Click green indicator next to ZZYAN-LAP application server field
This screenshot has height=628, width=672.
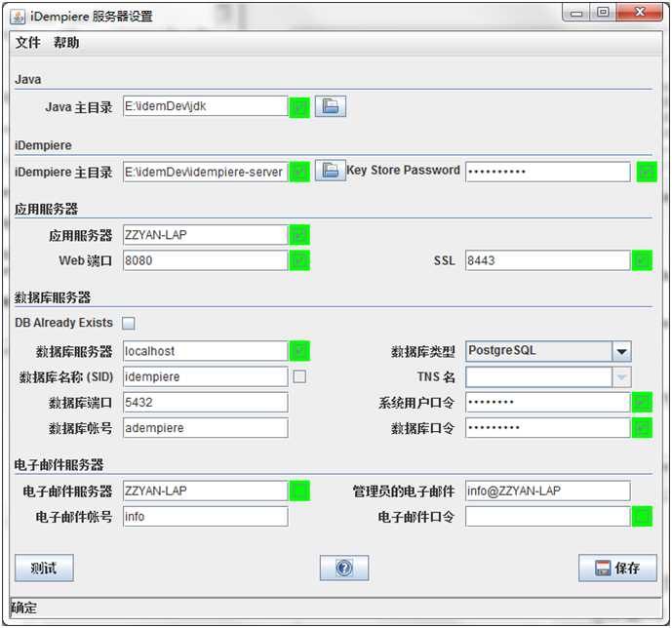pos(299,235)
